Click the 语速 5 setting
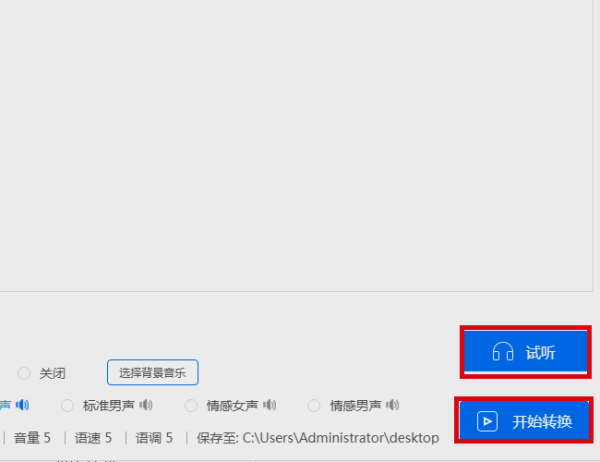 point(93,438)
